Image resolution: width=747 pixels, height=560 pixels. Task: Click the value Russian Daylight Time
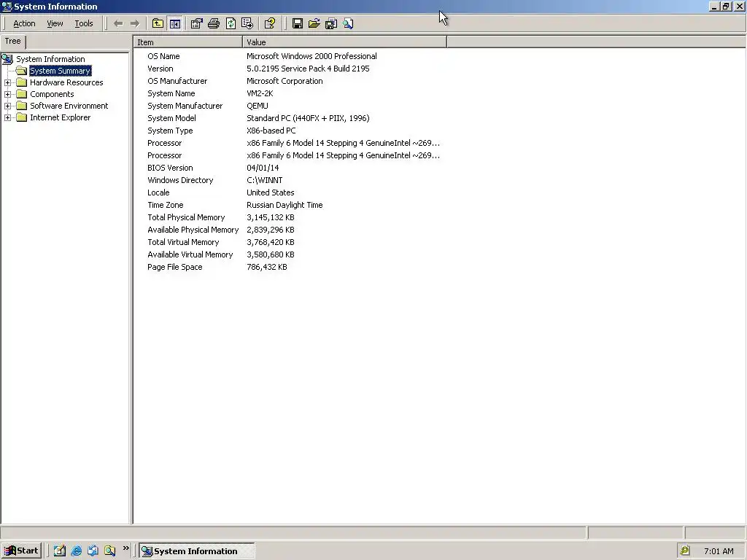[x=285, y=205]
